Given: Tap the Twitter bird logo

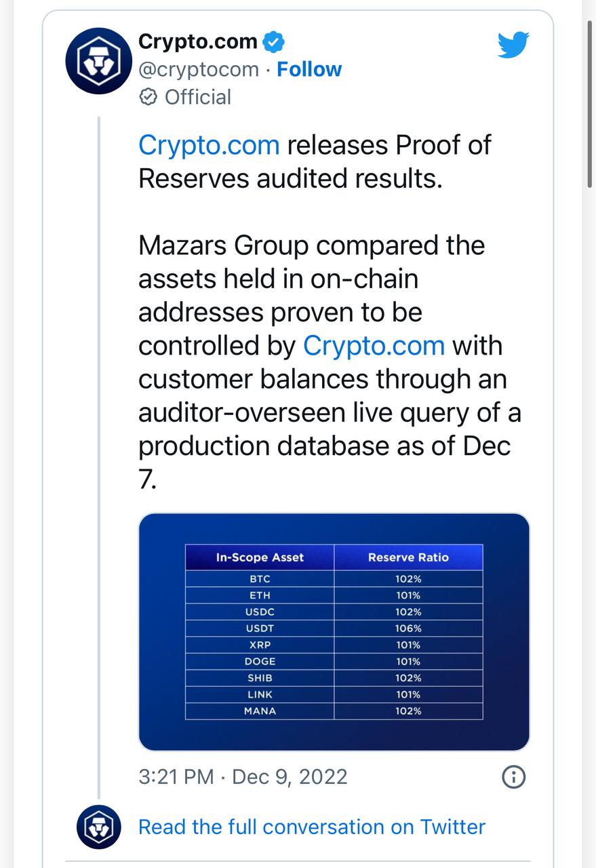Looking at the screenshot, I should click(513, 45).
